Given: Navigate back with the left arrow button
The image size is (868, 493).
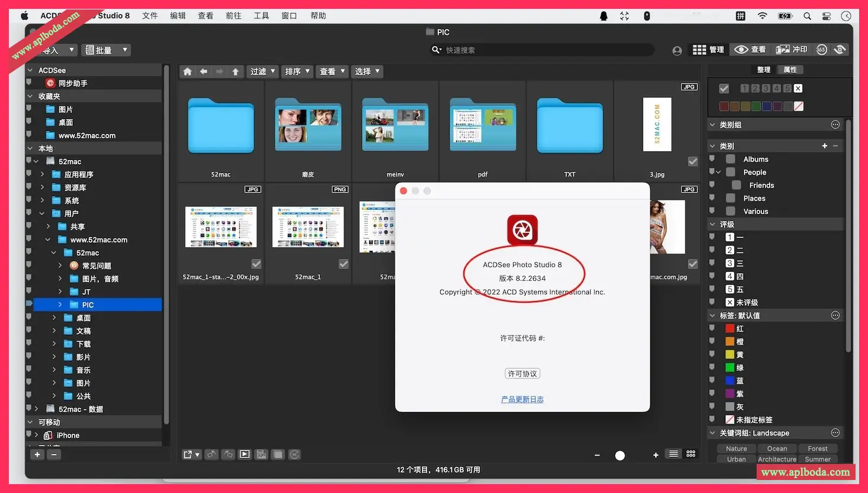Looking at the screenshot, I should point(203,72).
